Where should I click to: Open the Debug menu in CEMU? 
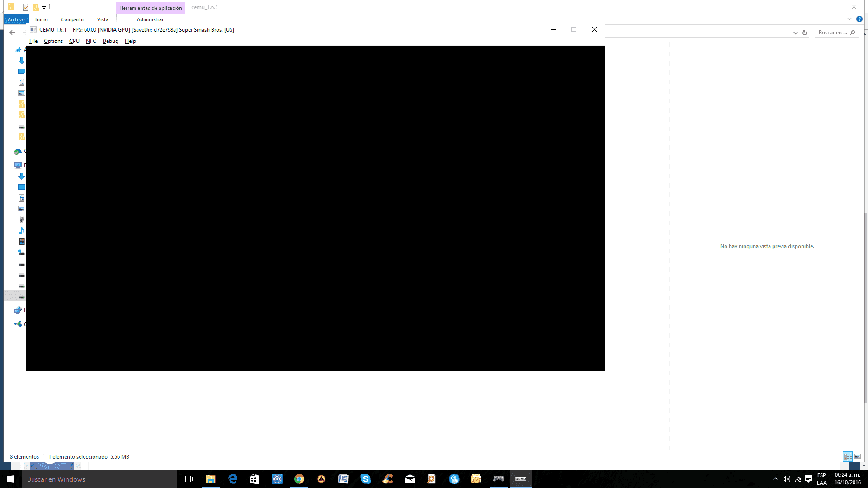[110, 41]
